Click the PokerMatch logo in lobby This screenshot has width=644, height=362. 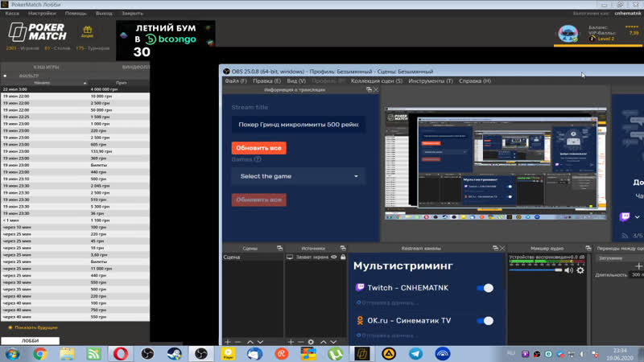click(37, 32)
